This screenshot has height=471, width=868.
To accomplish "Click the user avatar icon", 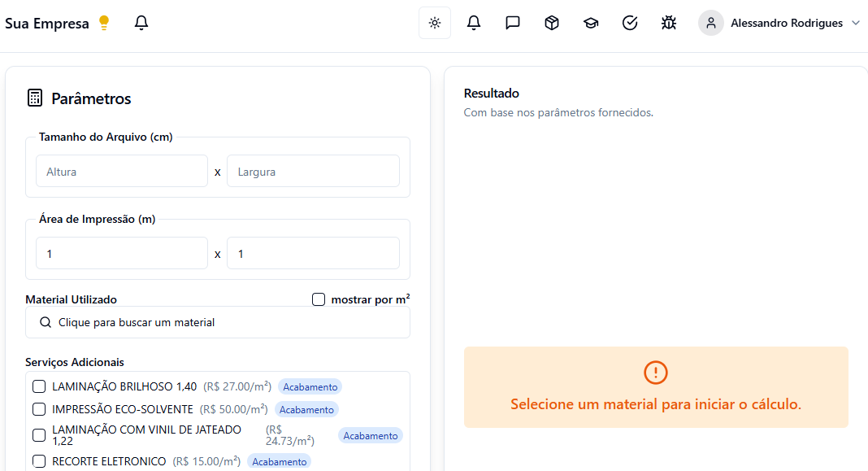I will 710,23.
